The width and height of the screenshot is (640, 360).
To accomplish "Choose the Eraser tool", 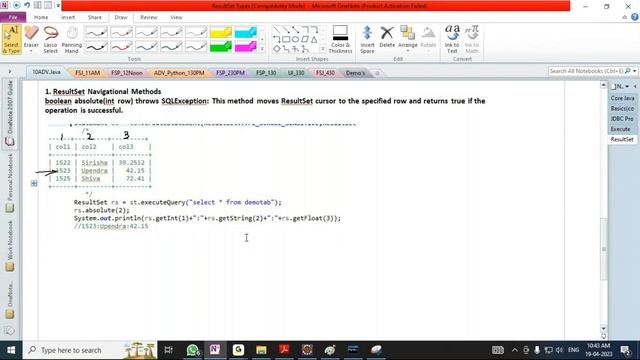I will pyautogui.click(x=31, y=40).
